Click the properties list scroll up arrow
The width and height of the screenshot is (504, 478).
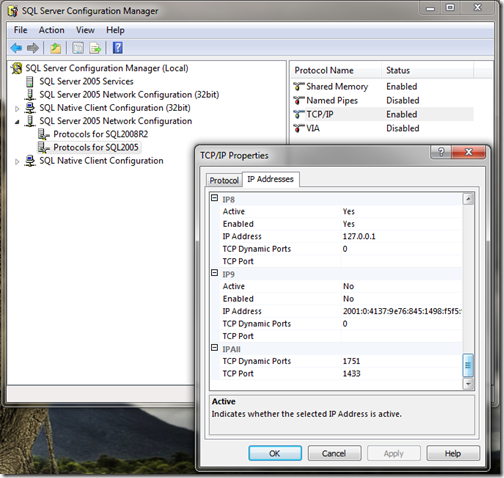(468, 199)
